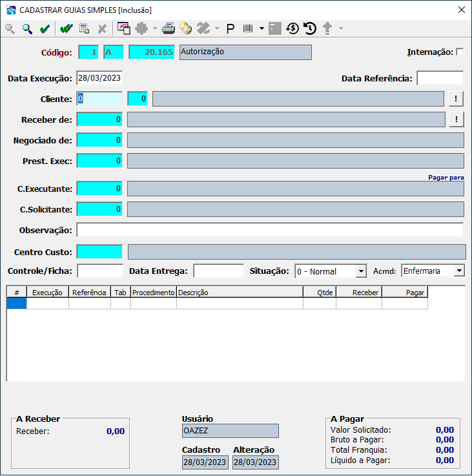Open dropdown arrow beside upload arrow icon

point(341,28)
